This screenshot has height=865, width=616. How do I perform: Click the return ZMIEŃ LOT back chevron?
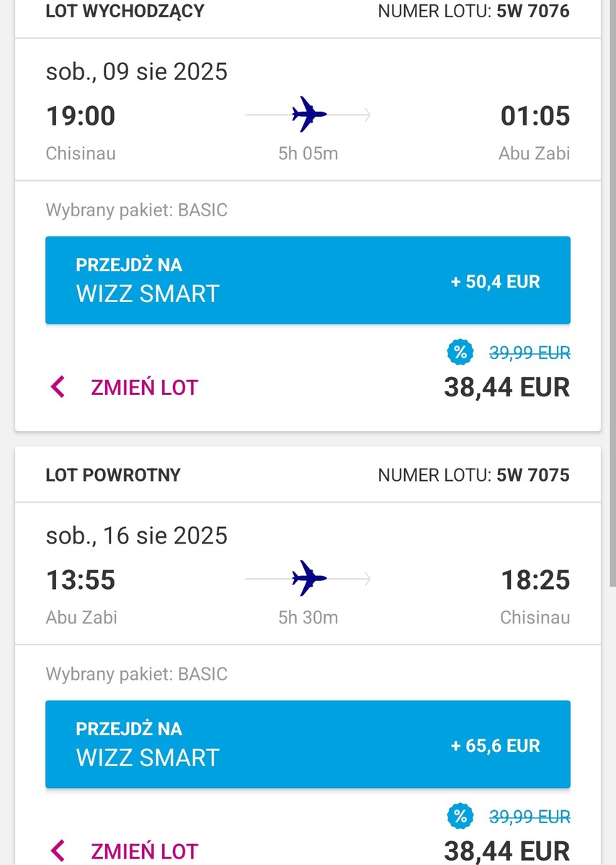58,851
